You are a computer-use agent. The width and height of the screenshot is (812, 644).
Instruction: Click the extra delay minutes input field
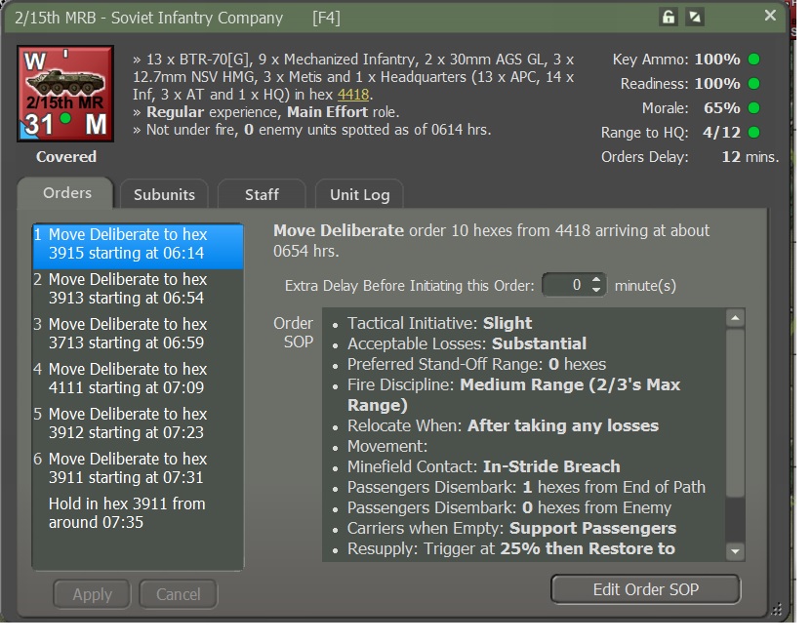point(566,285)
